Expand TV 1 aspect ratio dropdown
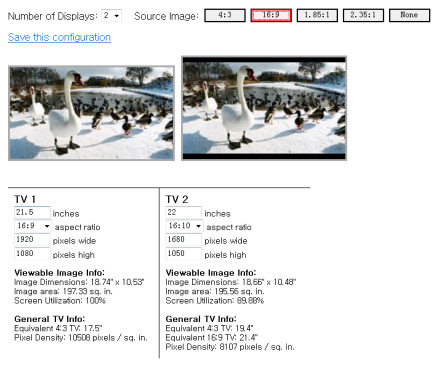Image resolution: width=434 pixels, height=375 pixels. pyautogui.click(x=33, y=226)
